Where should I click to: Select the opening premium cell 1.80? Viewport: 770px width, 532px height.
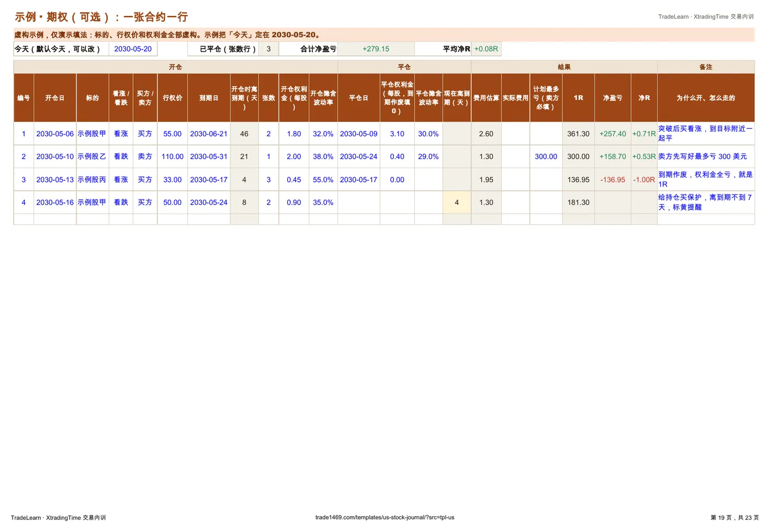pyautogui.click(x=294, y=134)
